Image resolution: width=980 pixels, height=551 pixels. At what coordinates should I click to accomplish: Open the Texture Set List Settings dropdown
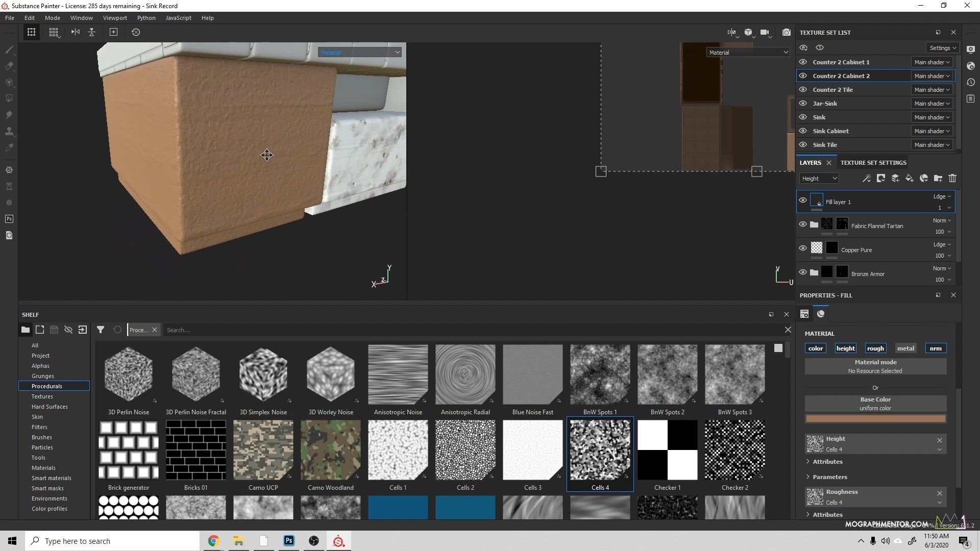point(943,47)
